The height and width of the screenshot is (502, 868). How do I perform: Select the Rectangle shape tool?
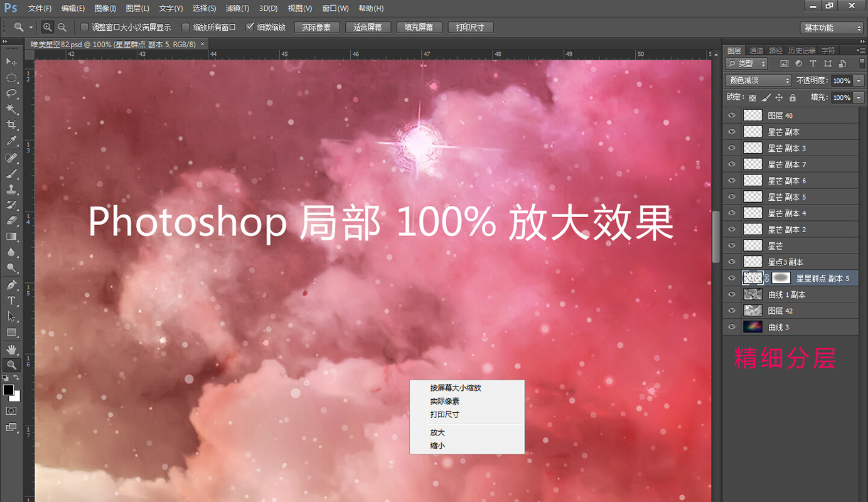[x=11, y=333]
